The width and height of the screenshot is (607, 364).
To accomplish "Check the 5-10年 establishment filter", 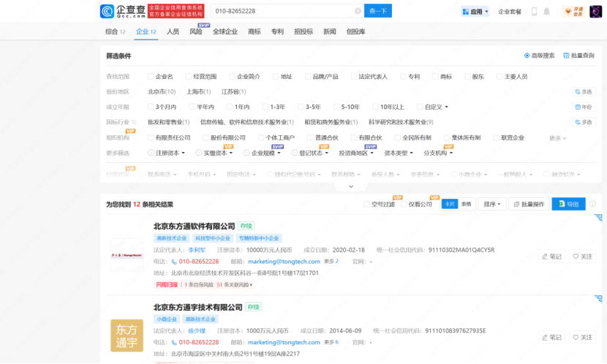I will click(336, 107).
